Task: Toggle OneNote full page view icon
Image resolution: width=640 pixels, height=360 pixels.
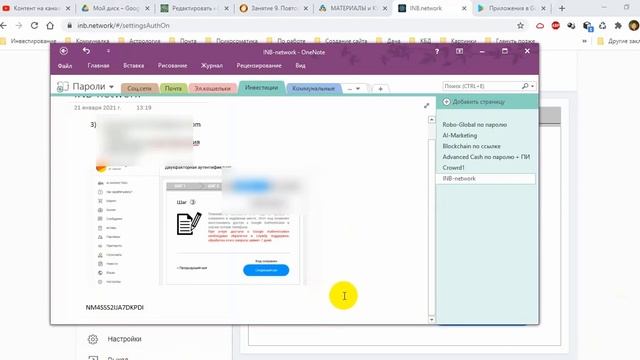Action: pyautogui.click(x=460, y=51)
